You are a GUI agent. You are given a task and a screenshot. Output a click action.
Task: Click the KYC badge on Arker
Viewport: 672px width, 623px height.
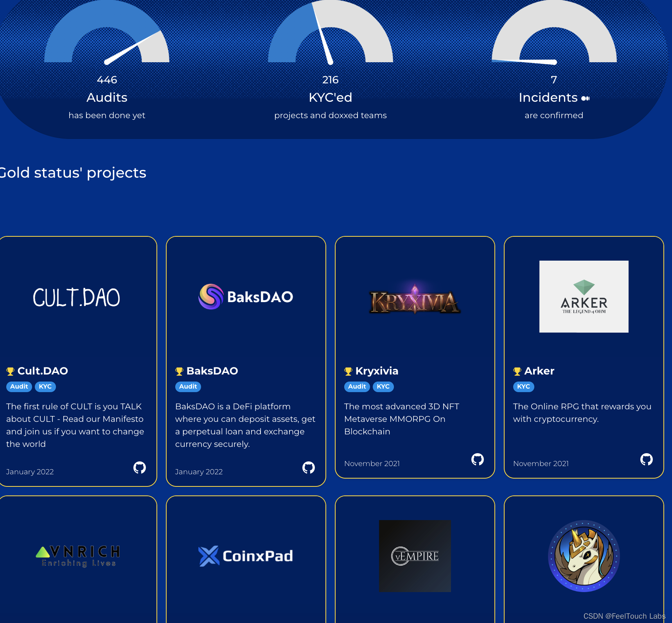point(524,387)
